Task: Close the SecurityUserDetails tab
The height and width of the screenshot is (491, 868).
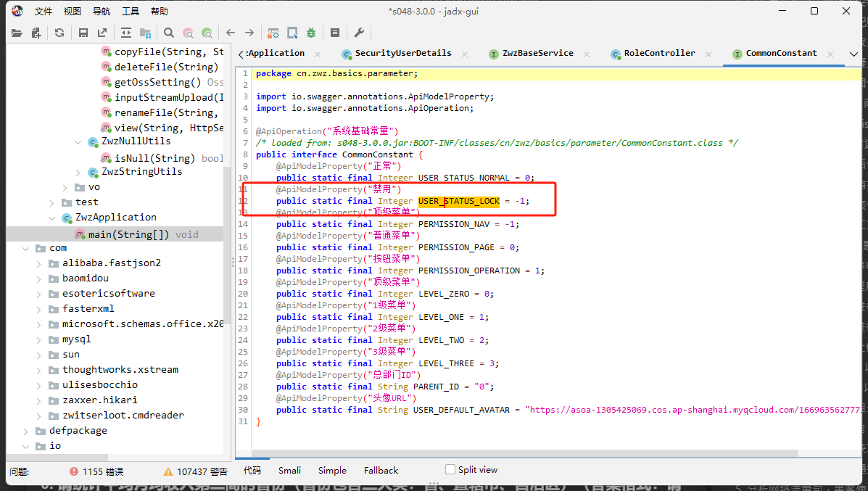Action: click(464, 54)
